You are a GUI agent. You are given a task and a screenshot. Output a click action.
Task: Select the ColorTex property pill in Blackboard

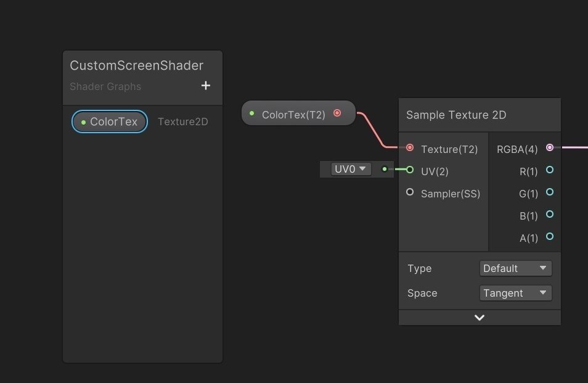tap(110, 121)
